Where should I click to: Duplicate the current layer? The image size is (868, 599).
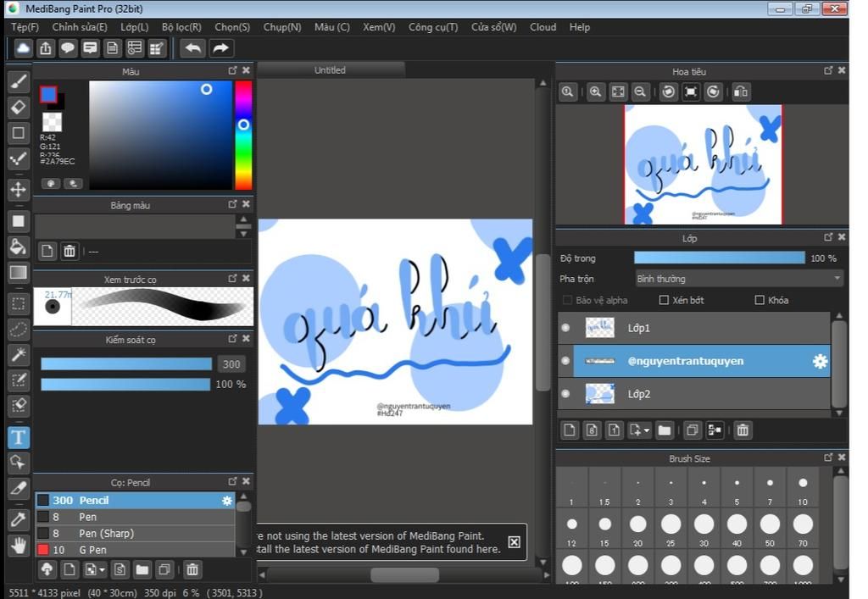(692, 430)
